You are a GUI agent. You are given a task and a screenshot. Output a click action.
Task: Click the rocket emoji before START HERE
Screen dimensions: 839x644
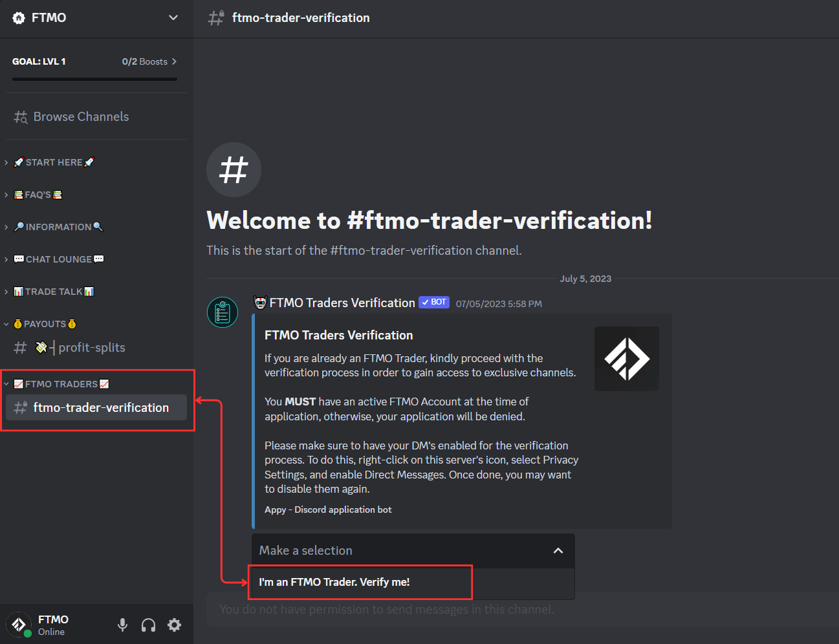(19, 162)
